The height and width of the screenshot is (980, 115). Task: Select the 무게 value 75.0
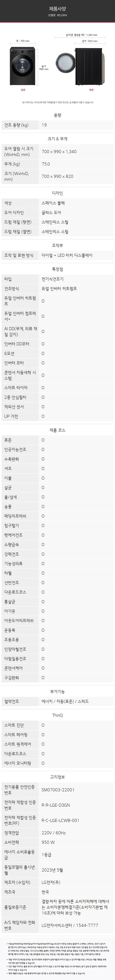coord(46,164)
